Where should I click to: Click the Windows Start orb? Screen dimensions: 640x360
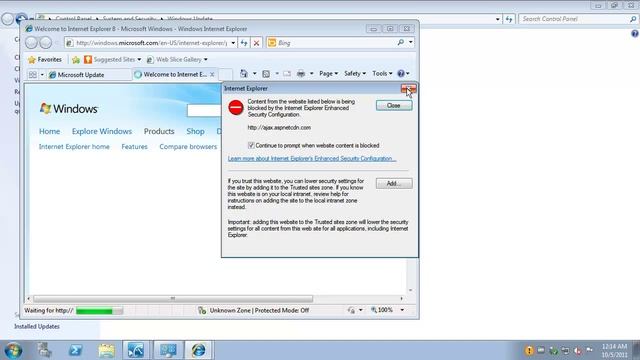click(13, 350)
